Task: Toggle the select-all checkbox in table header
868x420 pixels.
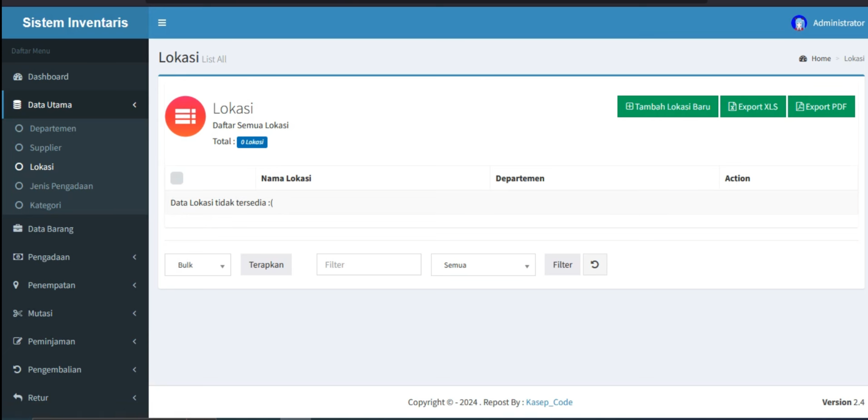Action: pos(177,178)
